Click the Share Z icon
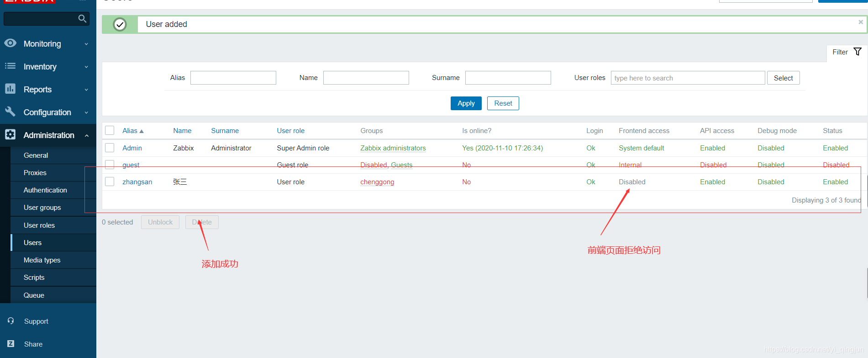This screenshot has height=358, width=868. [x=11, y=344]
